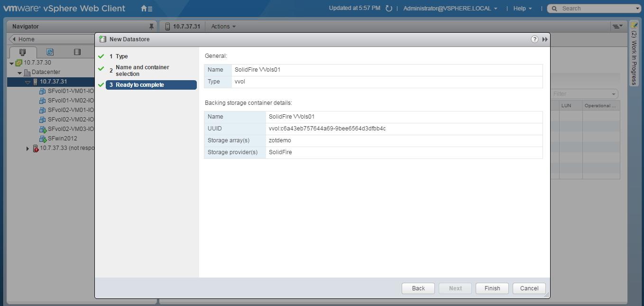This screenshot has height=306, width=644.
Task: Select the SFvol01-VM02 virtual machine
Action: click(x=71, y=101)
